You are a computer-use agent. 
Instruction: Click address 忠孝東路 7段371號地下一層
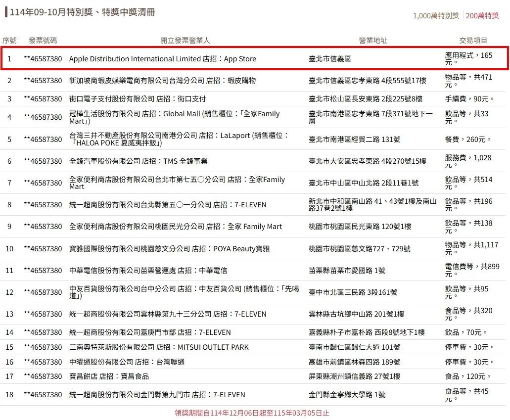(x=371, y=117)
